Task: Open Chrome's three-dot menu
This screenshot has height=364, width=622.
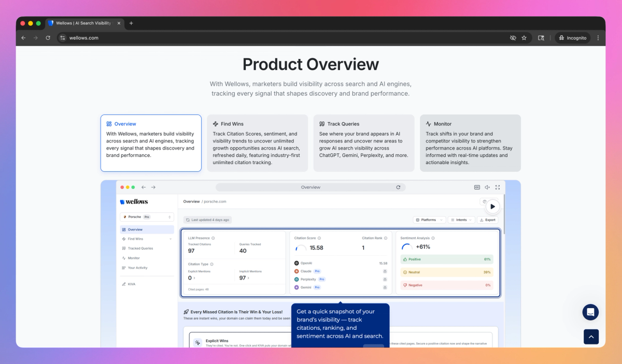Action: click(x=598, y=38)
